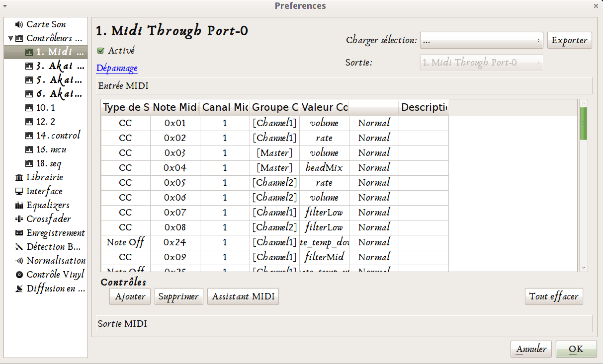Click the controller icon for 16. mcu
The height and width of the screenshot is (364, 603).
click(29, 149)
